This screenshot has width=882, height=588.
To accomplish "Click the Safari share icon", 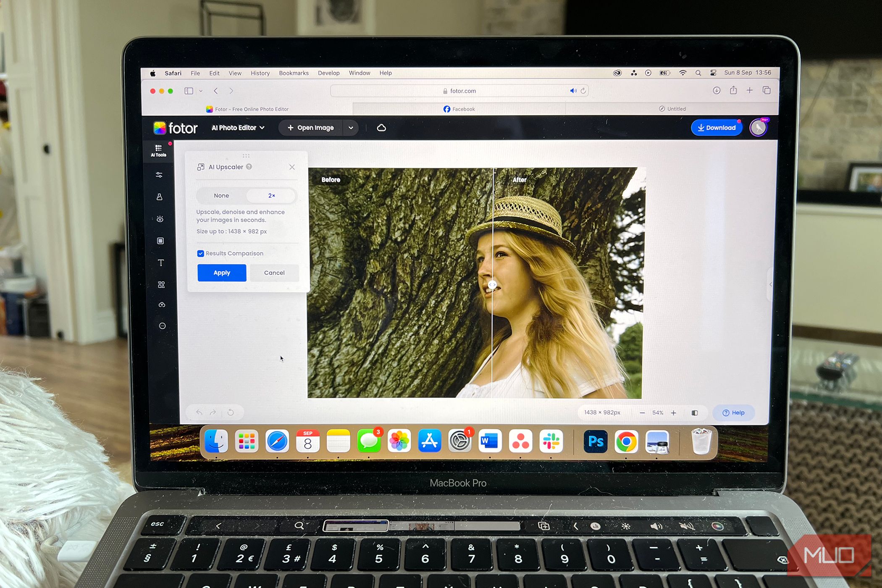I will click(x=733, y=90).
